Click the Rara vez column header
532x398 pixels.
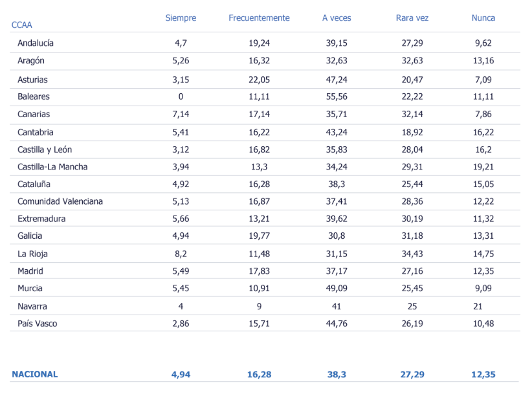(412, 18)
